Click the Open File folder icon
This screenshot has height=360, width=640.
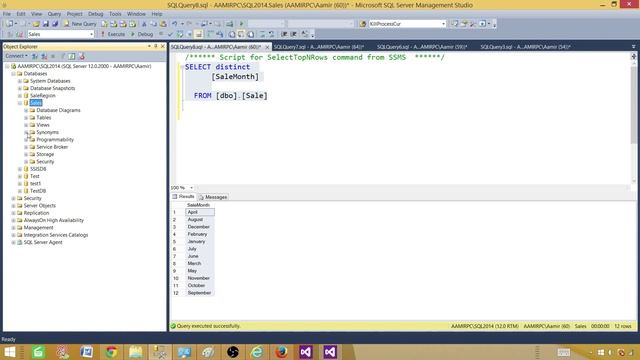coord(36,24)
